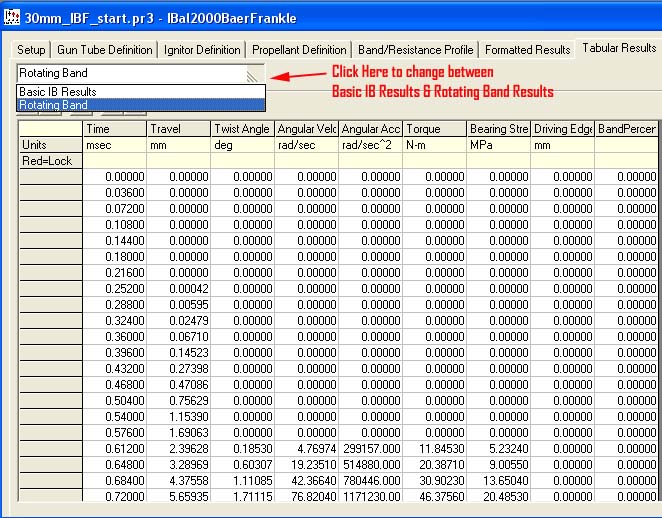The width and height of the screenshot is (662, 518).
Task: Switch to the Band/Resistance Profile tab
Action: click(x=414, y=50)
